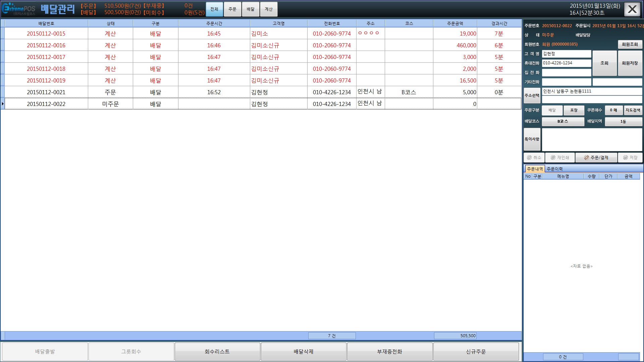This screenshot has height=362, width=644.
Task: Open the B코스 delivery course selector
Action: [562, 121]
